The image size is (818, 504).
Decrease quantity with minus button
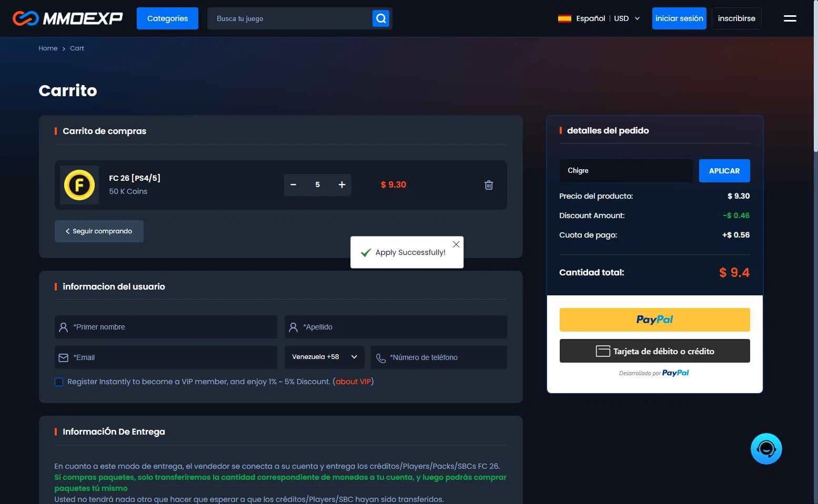coord(294,184)
